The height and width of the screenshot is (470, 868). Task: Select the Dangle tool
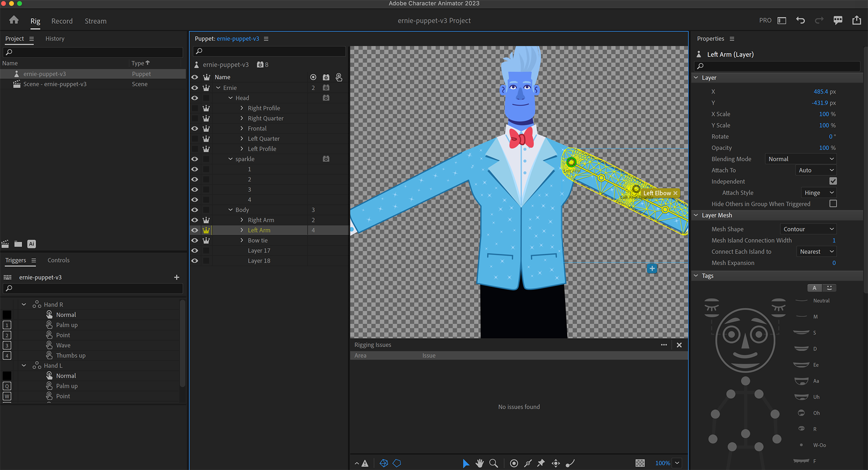(570, 463)
